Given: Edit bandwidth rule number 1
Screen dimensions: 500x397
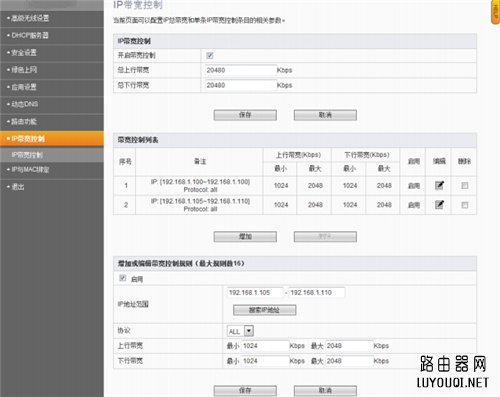Looking at the screenshot, I should (439, 185).
